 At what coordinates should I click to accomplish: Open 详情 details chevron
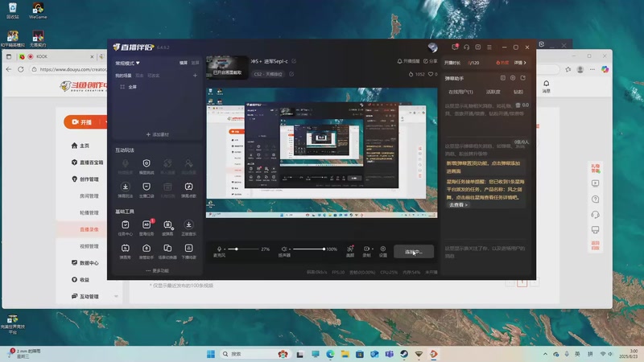pos(520,63)
